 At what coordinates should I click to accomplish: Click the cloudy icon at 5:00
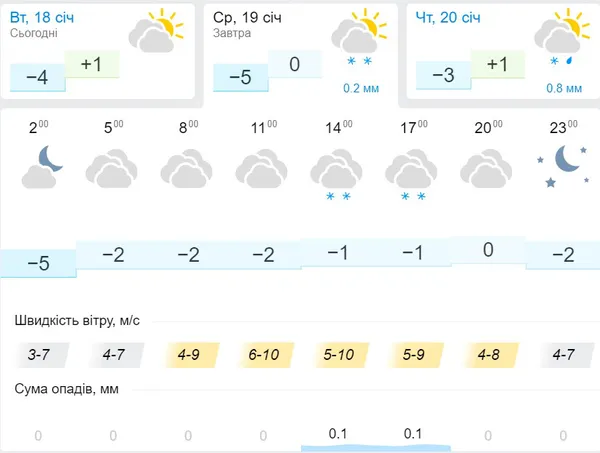pyautogui.click(x=111, y=169)
